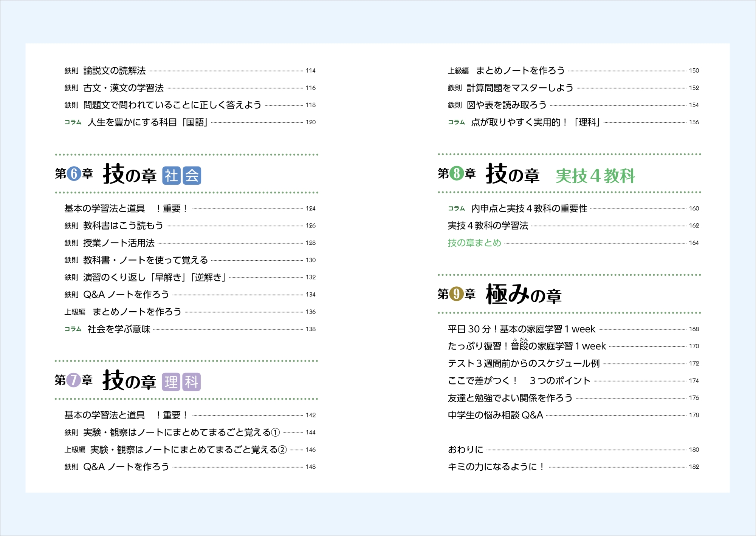This screenshot has width=756, height=536.
Task: Click the 極みの章 chapter heading
Action: pos(524,294)
